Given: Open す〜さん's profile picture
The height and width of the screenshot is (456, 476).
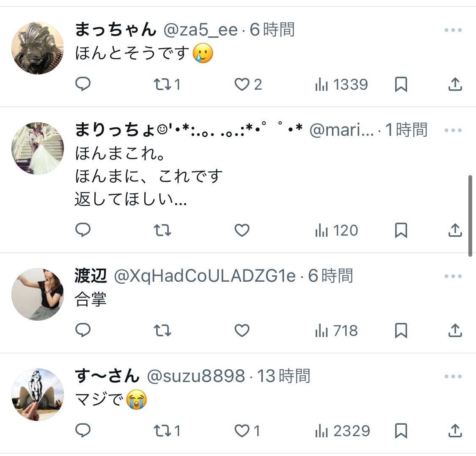Looking at the screenshot, I should (37, 395).
